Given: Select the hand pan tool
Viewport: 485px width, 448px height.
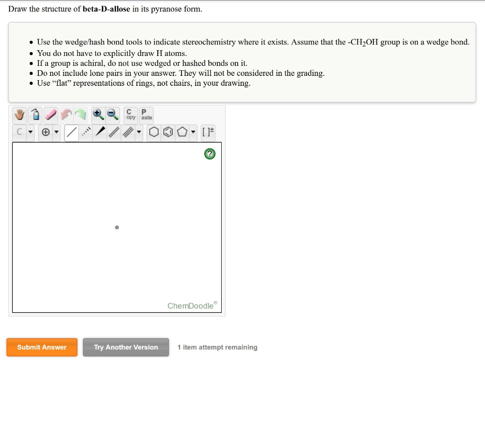Looking at the screenshot, I should pyautogui.click(x=19, y=115).
